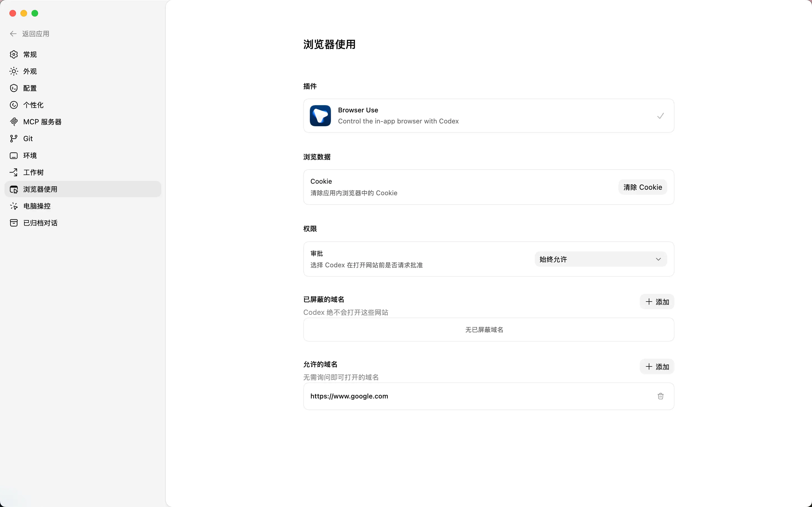Add an allowed domain with 添加 button
The image size is (812, 507).
[657, 367]
